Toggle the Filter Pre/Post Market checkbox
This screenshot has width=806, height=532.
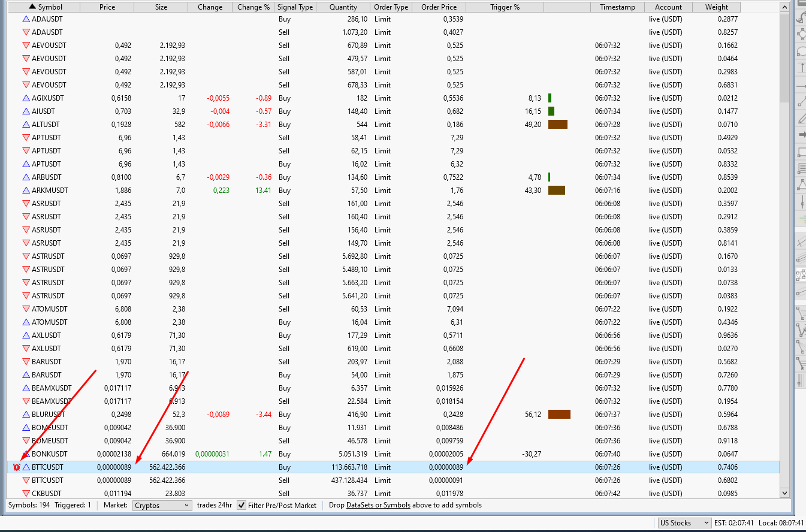[242, 506]
